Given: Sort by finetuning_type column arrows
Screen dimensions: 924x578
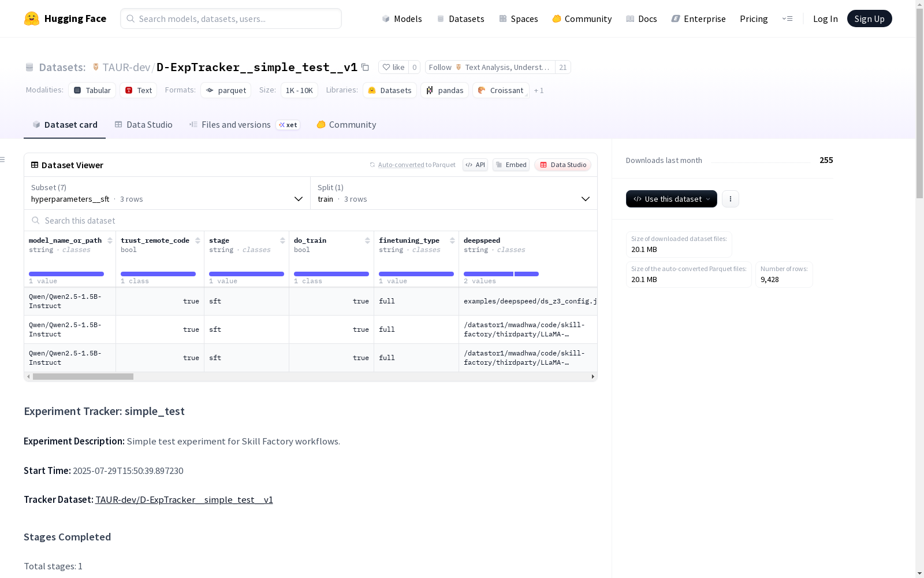Looking at the screenshot, I should click(452, 240).
